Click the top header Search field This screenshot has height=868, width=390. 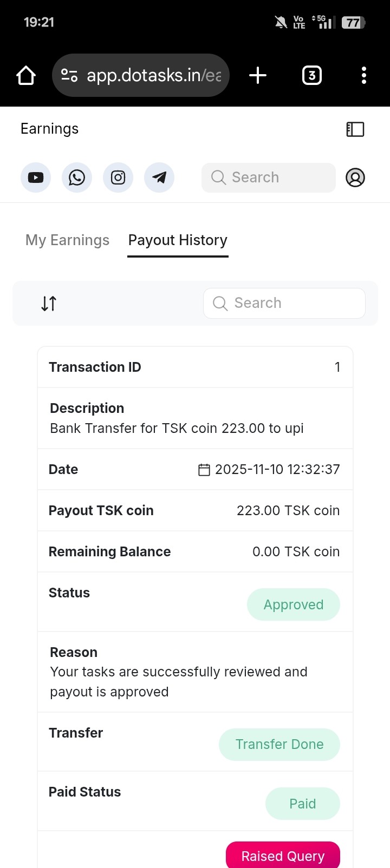tap(269, 177)
